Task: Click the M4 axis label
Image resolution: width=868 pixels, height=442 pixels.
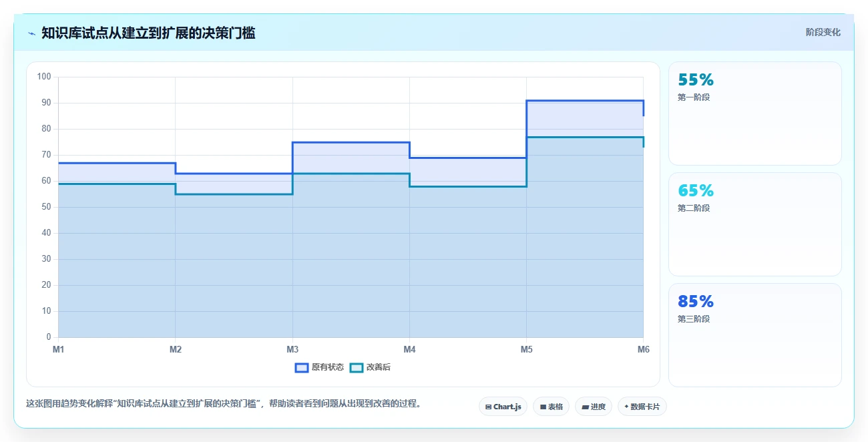Action: (409, 349)
